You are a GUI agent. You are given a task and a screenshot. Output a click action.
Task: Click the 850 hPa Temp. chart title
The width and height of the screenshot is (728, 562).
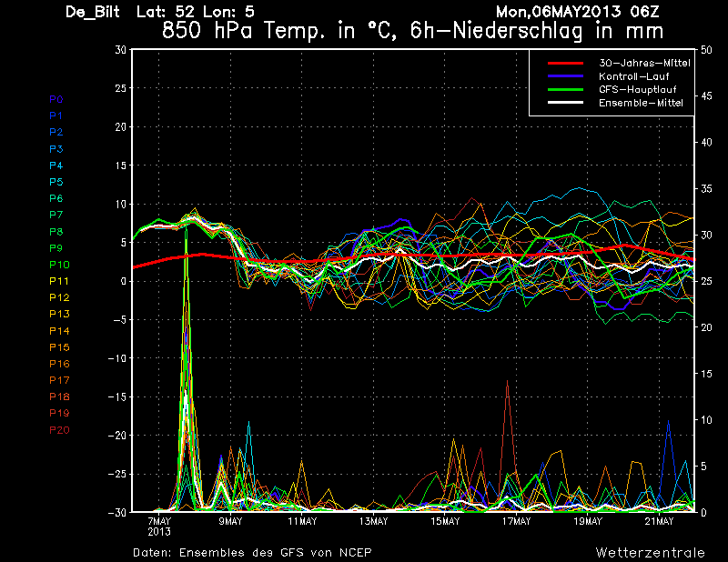click(x=412, y=32)
